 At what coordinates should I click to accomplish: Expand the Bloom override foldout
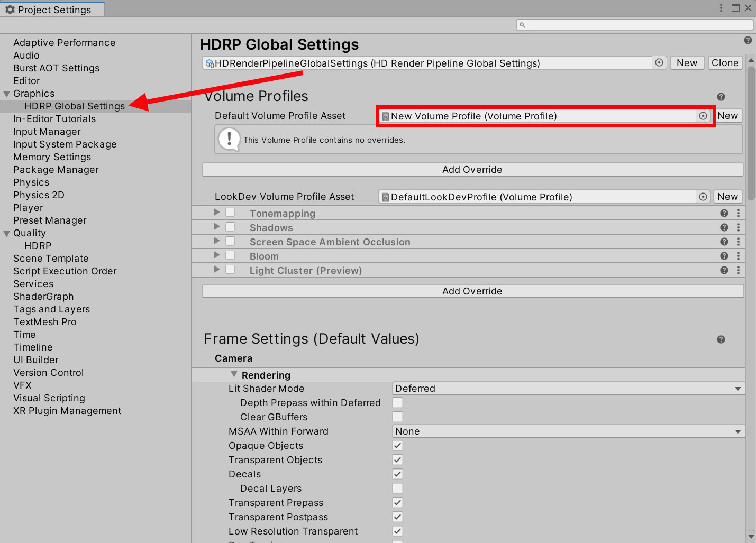point(216,255)
